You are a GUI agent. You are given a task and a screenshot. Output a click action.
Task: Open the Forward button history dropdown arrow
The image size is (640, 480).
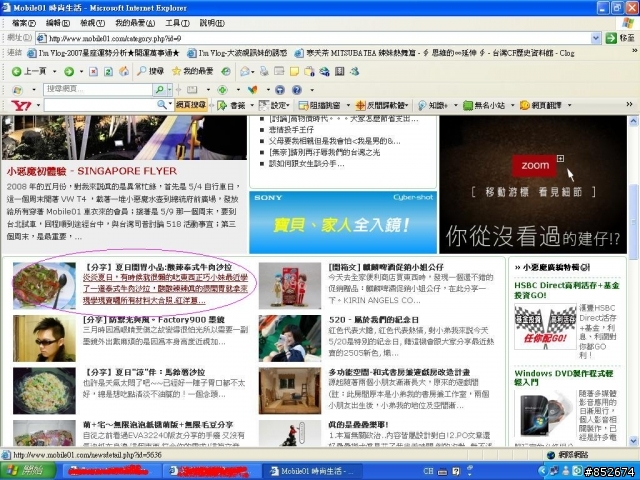(x=81, y=72)
